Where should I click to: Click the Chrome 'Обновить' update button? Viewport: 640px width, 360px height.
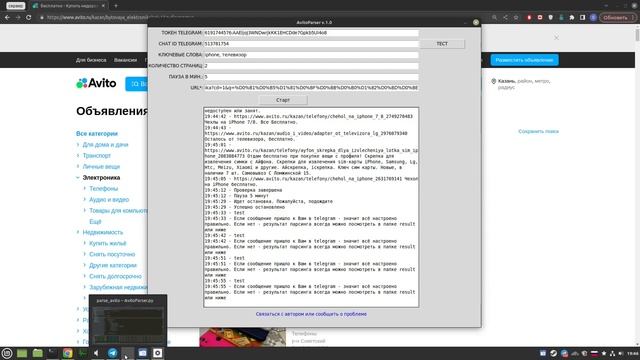tap(618, 18)
